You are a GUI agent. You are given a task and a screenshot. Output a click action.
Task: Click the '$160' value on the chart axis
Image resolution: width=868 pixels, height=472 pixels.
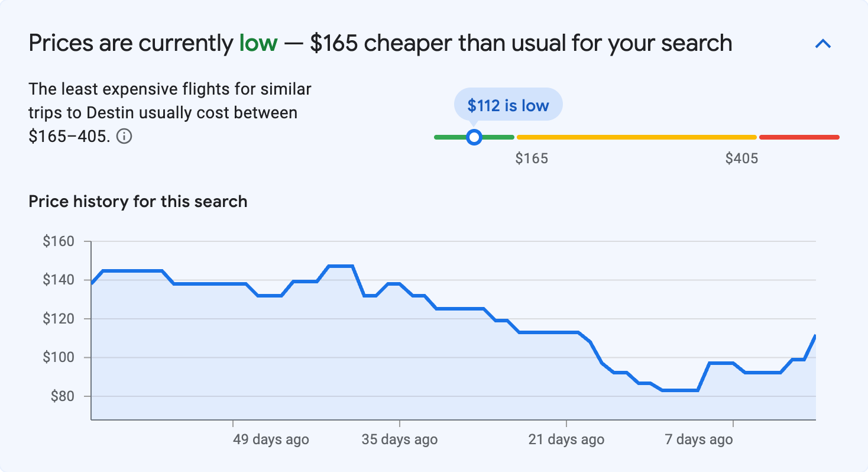point(57,241)
